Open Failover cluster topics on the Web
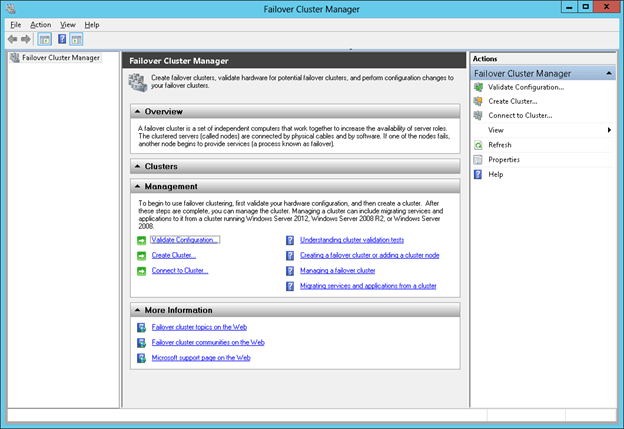The width and height of the screenshot is (624, 429). (200, 327)
